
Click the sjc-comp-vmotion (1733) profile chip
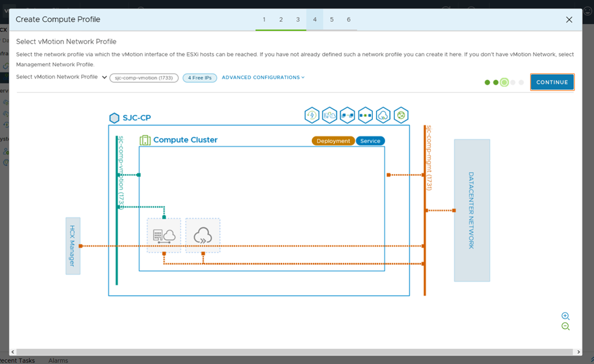144,78
